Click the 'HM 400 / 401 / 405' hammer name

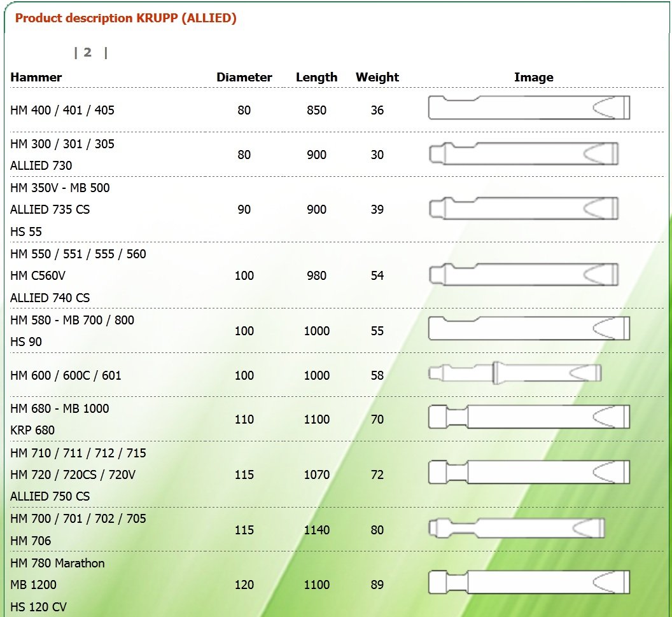[x=62, y=110]
